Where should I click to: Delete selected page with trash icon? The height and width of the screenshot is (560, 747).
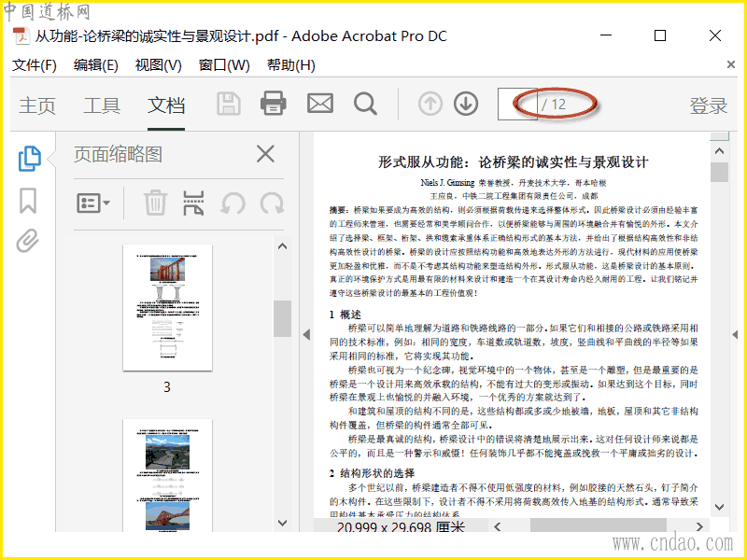pos(155,203)
